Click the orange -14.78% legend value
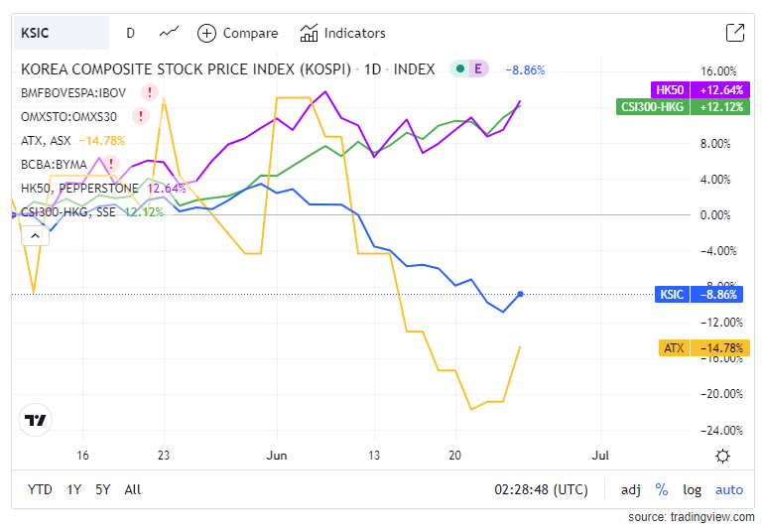Screen dimensions: 762x532 (102, 141)
